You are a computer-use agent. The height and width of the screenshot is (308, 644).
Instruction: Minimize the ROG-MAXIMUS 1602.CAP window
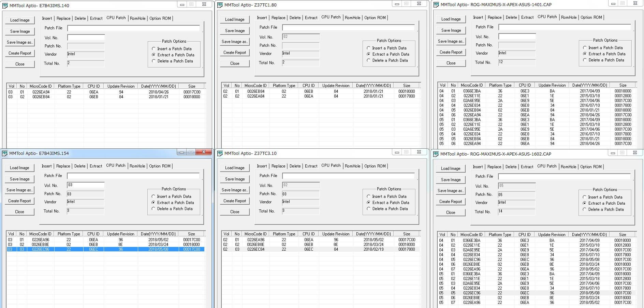(x=613, y=153)
